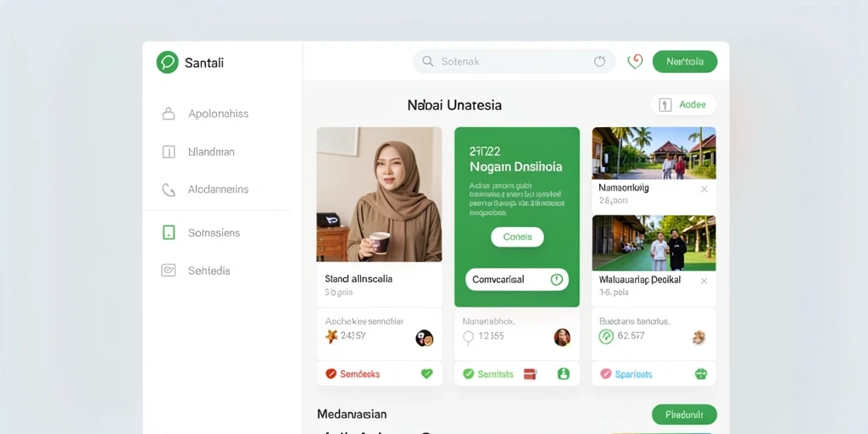Click the clock icon in Comvcarisal pill
Image resolution: width=868 pixels, height=434 pixels.
[556, 280]
